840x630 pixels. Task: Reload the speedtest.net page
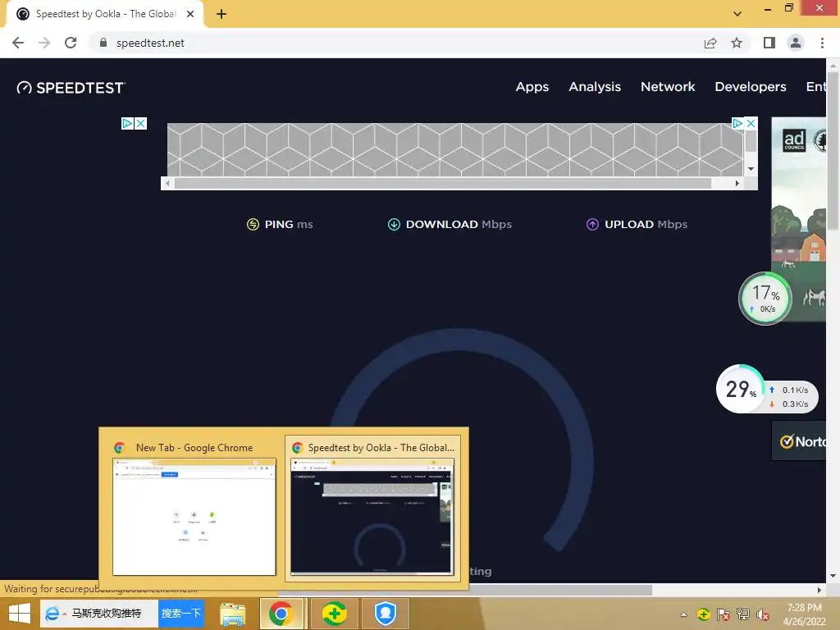coord(71,43)
